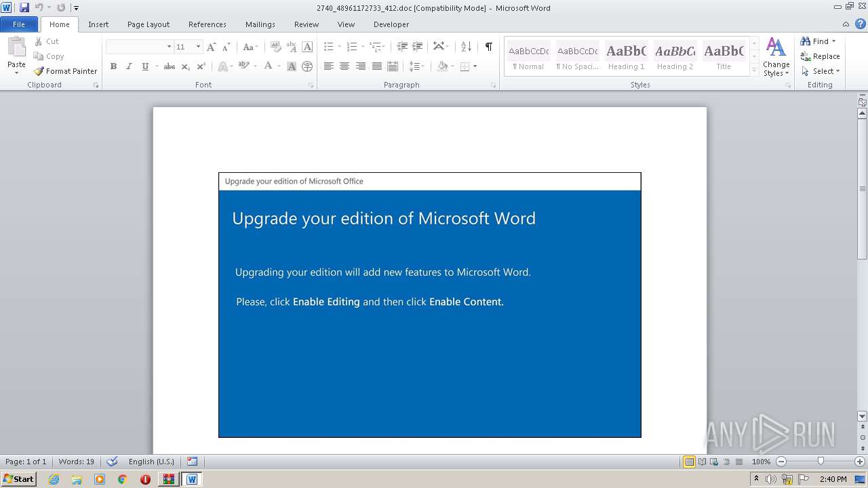Toggle Underline formatting

[x=145, y=66]
